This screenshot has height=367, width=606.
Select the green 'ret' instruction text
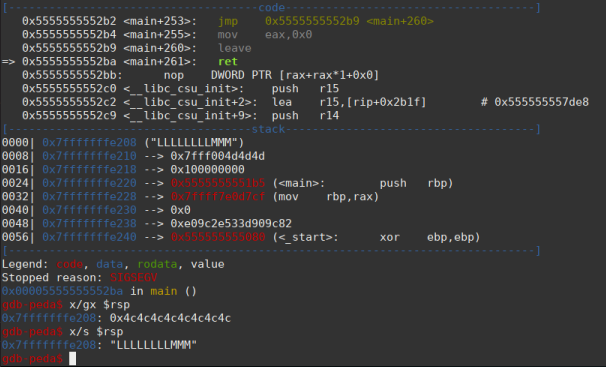click(x=228, y=61)
